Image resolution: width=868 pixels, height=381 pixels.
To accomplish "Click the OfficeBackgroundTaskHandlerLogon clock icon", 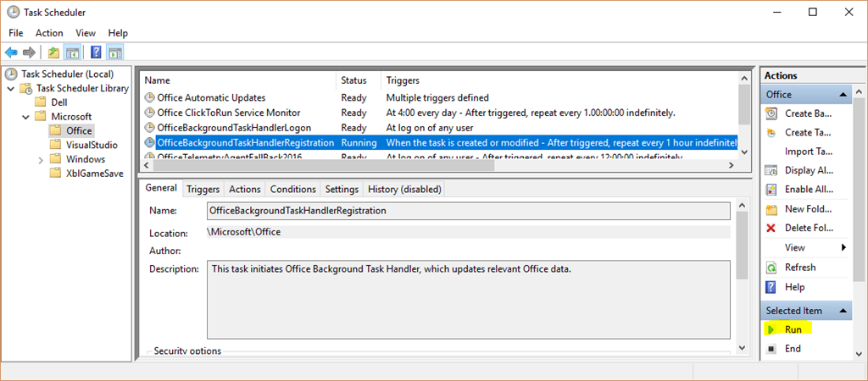I will tap(150, 128).
